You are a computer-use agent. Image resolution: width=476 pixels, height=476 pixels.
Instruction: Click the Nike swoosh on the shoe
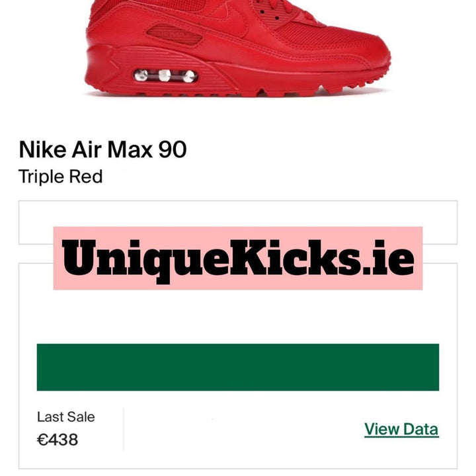pos(234,22)
